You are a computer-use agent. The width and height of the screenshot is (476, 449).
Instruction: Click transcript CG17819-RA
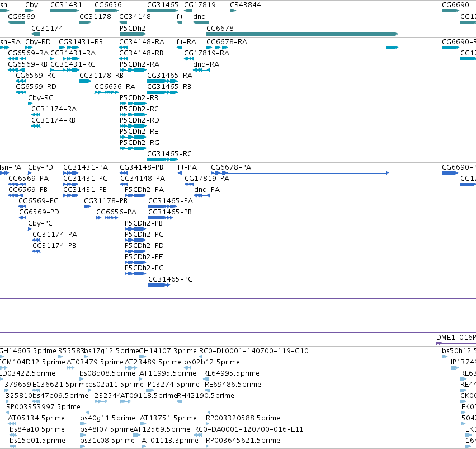point(207,53)
